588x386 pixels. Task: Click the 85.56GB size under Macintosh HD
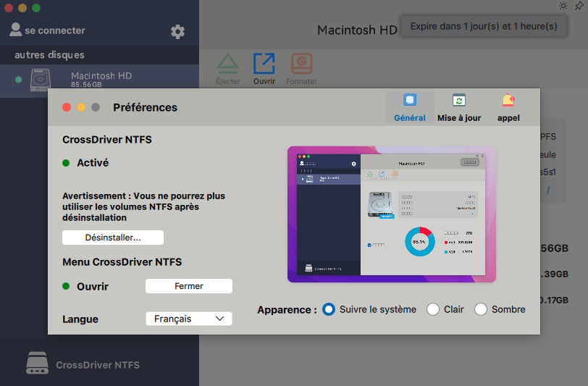86,85
